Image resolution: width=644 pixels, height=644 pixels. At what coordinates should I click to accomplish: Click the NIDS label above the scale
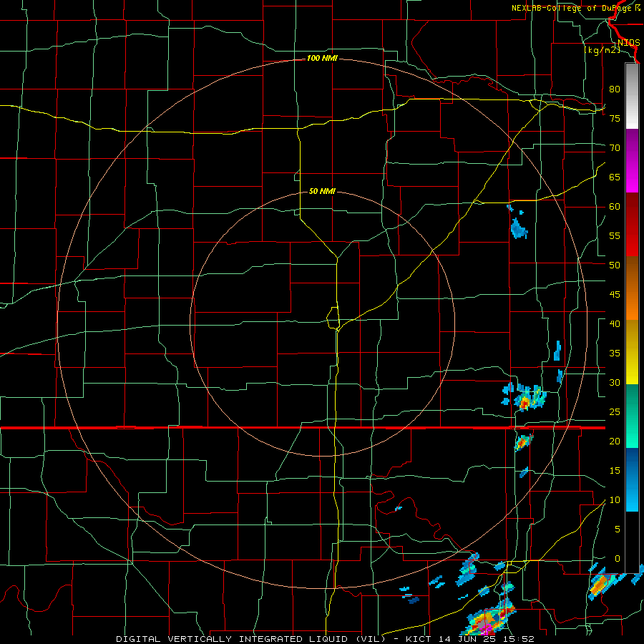click(628, 43)
